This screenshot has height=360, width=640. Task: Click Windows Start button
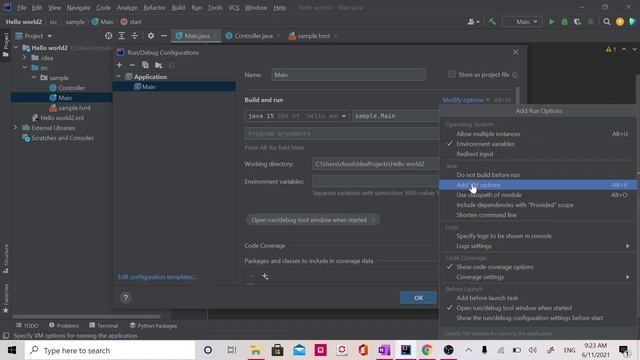[x=12, y=350]
